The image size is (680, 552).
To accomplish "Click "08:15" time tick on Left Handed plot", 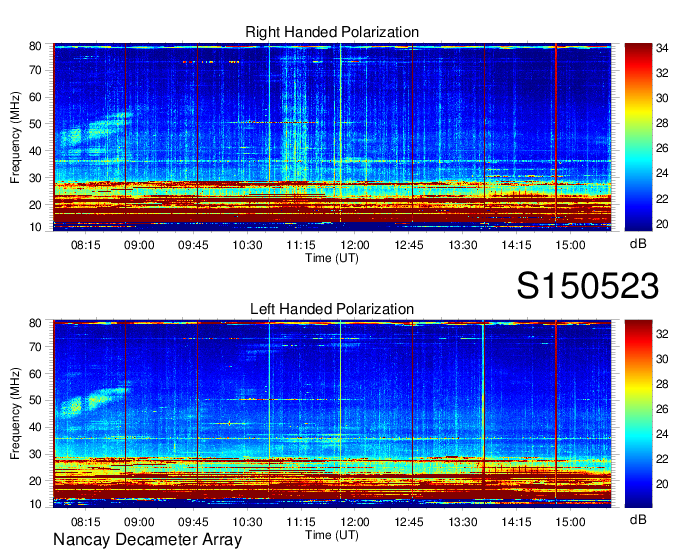I will pyautogui.click(x=85, y=522).
